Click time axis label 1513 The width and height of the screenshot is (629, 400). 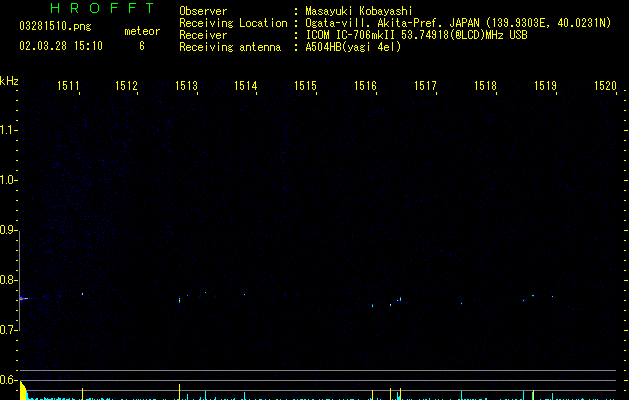(x=187, y=85)
